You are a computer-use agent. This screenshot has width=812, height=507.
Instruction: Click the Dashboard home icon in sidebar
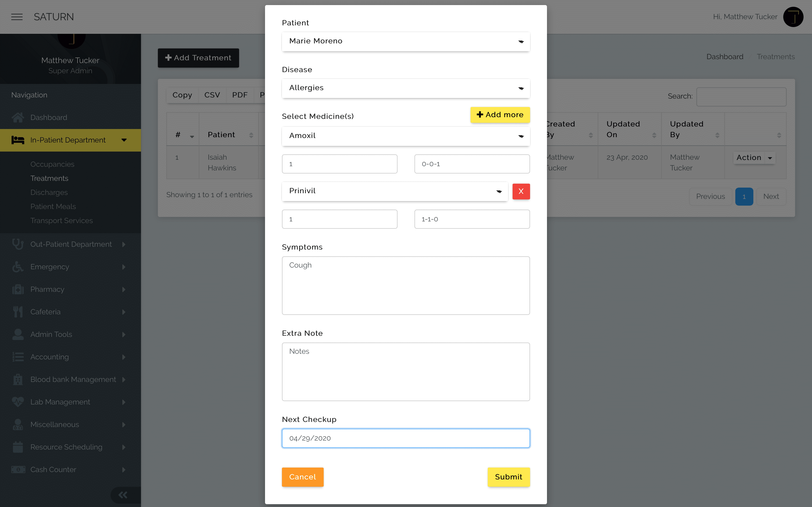18,117
